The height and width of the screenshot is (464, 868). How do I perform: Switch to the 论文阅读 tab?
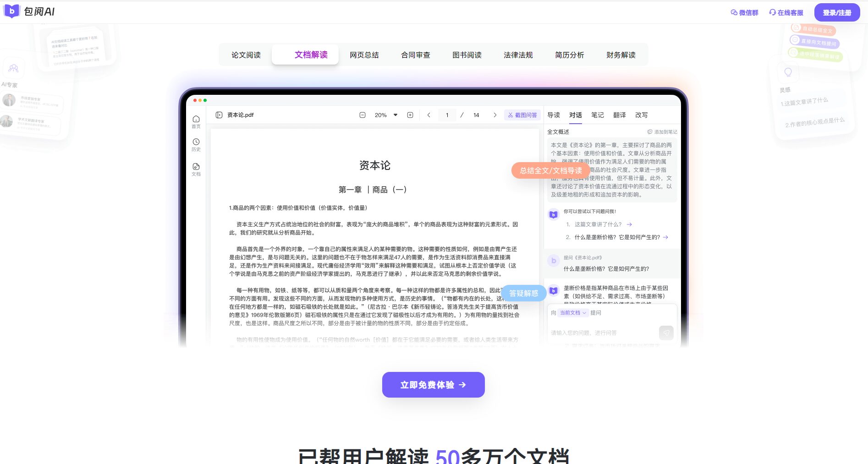tap(246, 55)
